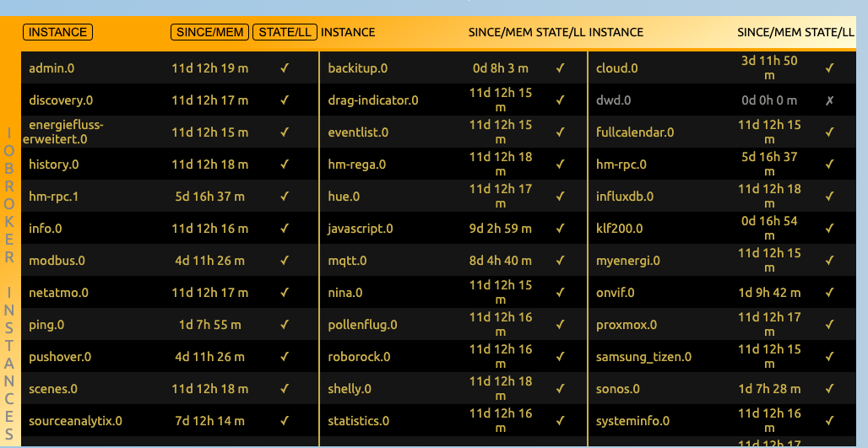Select the mqtt.0 instance name

pyautogui.click(x=347, y=261)
